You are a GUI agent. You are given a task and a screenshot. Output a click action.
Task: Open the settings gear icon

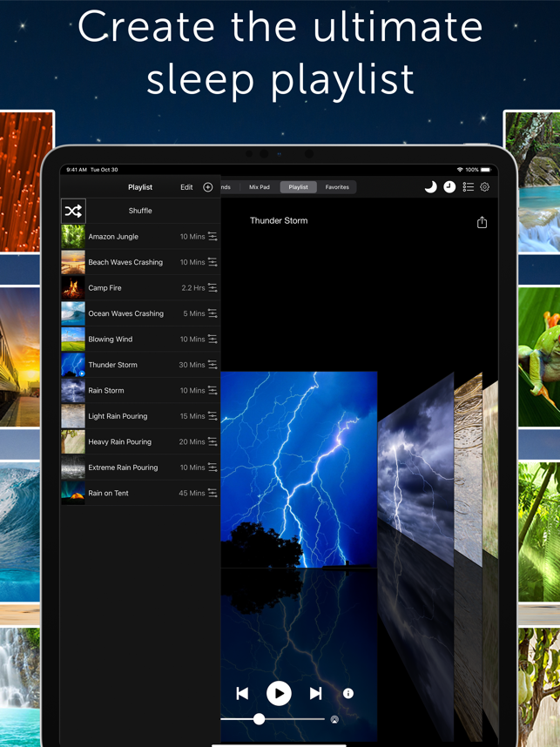click(x=485, y=187)
